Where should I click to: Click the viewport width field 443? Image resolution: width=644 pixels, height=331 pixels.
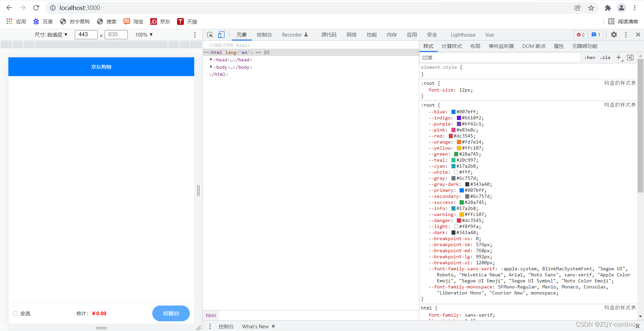pos(86,35)
